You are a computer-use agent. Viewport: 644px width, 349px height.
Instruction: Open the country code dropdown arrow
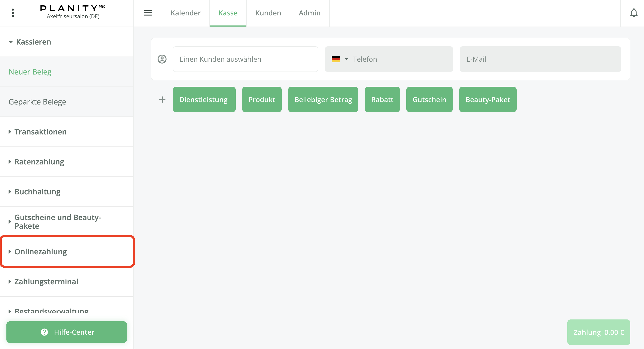[x=346, y=59]
